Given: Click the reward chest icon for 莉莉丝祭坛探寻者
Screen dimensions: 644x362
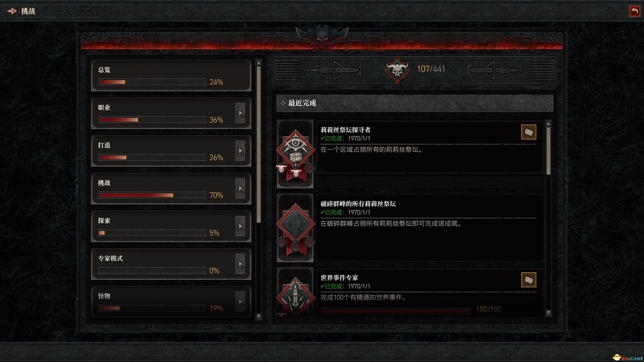Looking at the screenshot, I should [x=529, y=132].
